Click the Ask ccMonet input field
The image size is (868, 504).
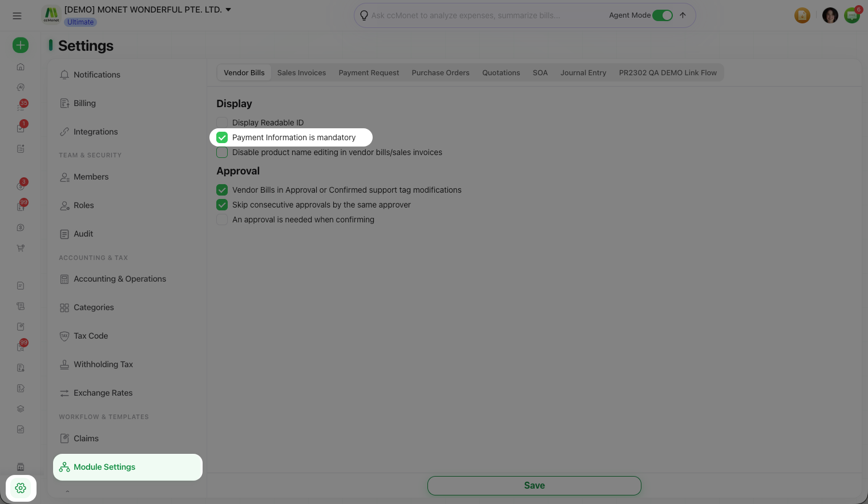(485, 15)
